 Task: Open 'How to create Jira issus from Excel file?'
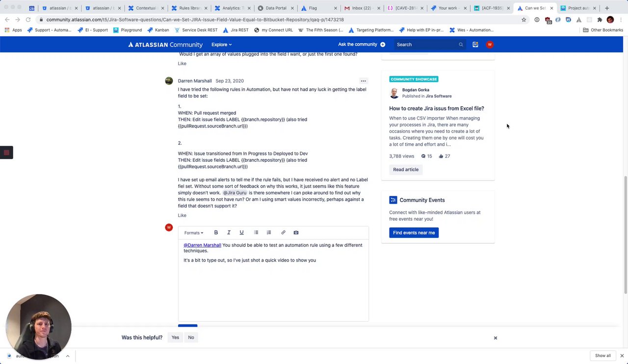[x=437, y=108]
